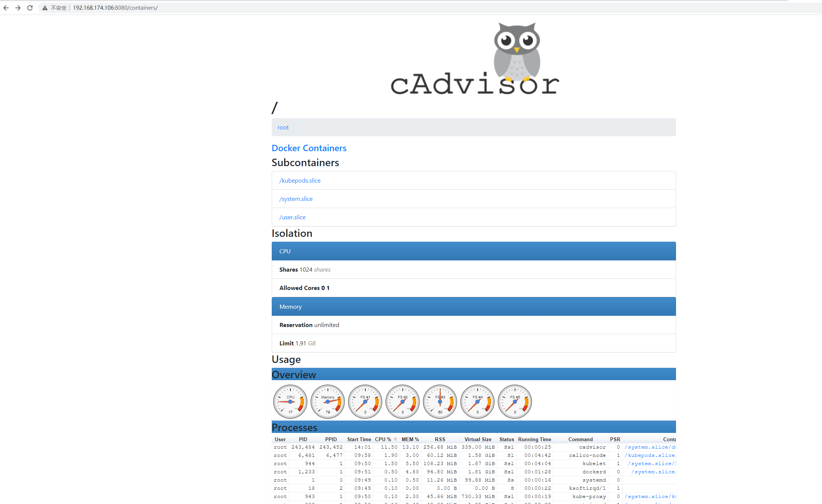The image size is (822, 504).
Task: Sort processes by PPID column header
Action: tap(331, 439)
